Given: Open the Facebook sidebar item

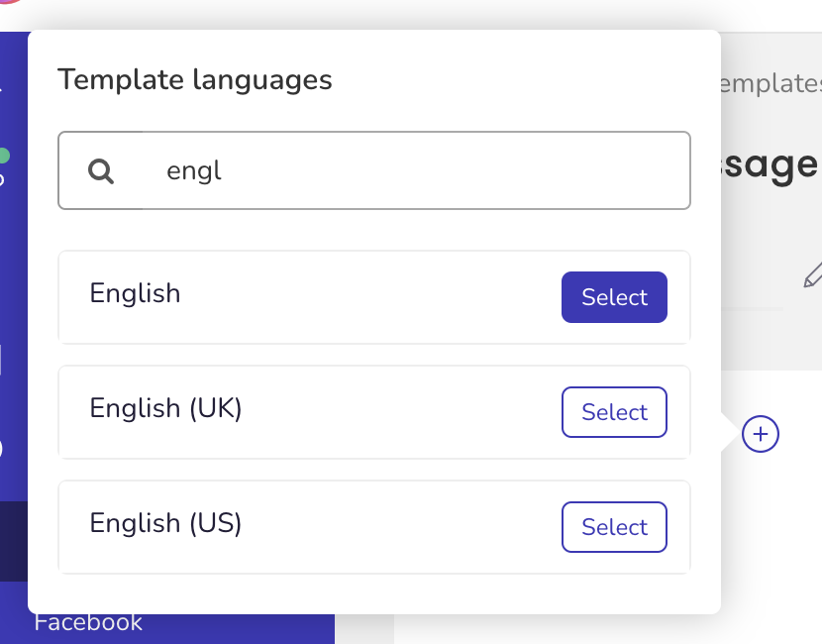Looking at the screenshot, I should click(88, 622).
